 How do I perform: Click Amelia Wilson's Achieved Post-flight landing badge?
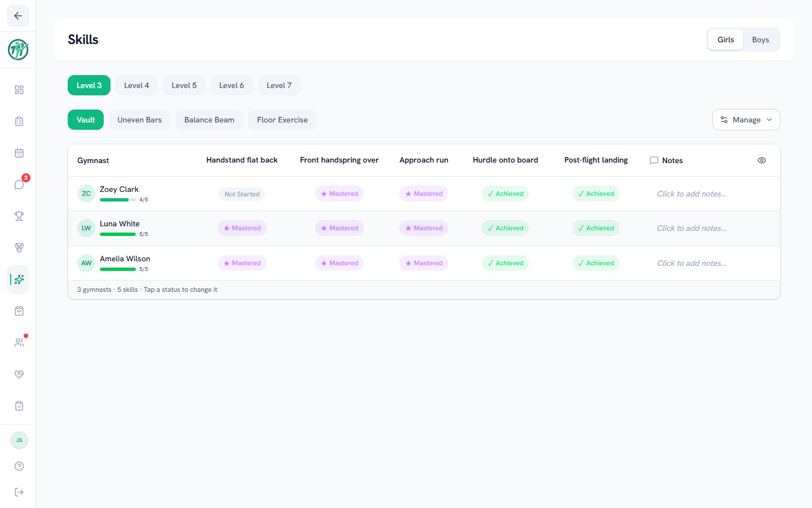coord(596,263)
